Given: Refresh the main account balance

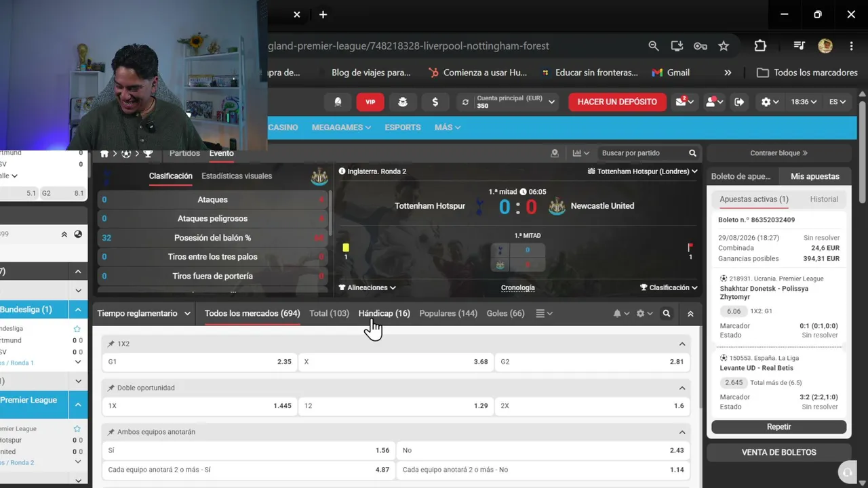Looking at the screenshot, I should (465, 102).
